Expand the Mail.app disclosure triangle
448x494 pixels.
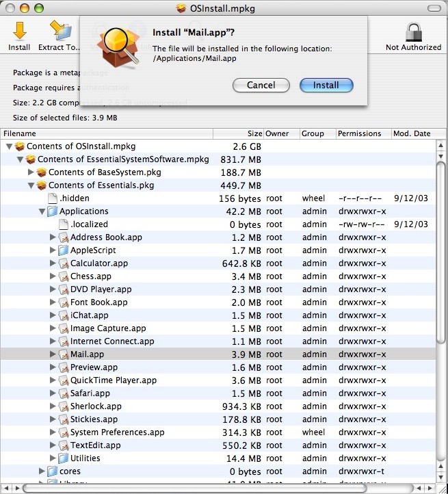click(53, 354)
